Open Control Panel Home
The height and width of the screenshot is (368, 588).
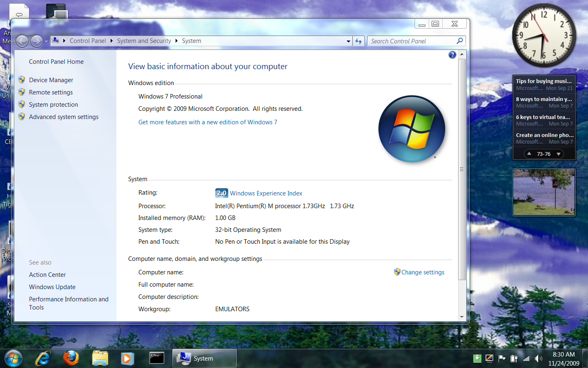pyautogui.click(x=56, y=62)
